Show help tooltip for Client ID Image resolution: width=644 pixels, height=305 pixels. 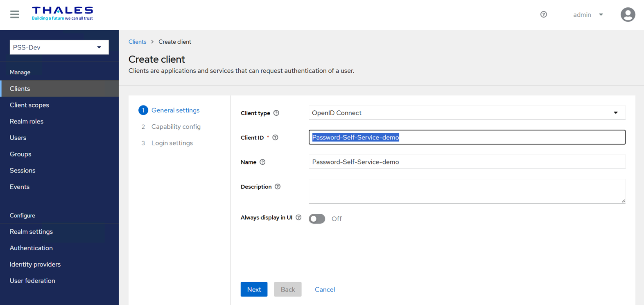click(275, 138)
